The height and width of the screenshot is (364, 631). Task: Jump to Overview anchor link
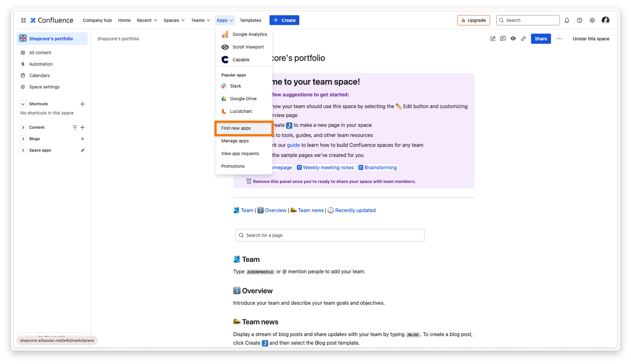pyautogui.click(x=275, y=210)
